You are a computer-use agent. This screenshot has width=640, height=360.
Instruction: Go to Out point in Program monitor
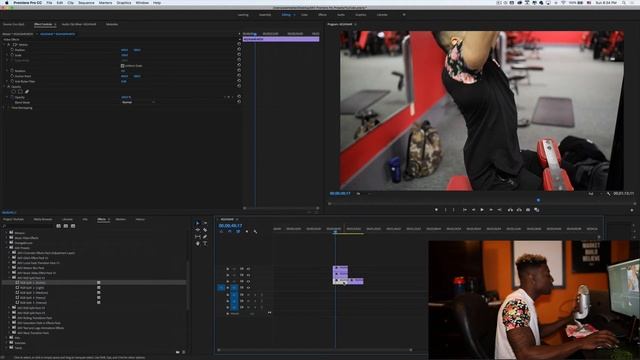pos(500,210)
